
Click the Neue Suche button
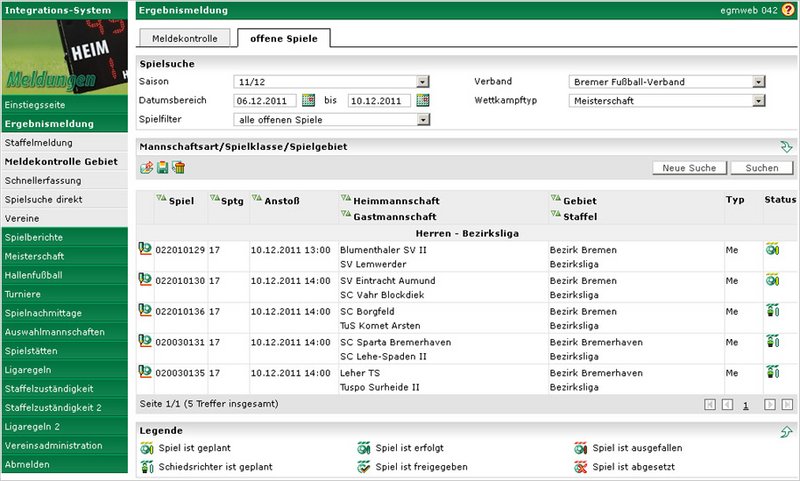tap(689, 168)
